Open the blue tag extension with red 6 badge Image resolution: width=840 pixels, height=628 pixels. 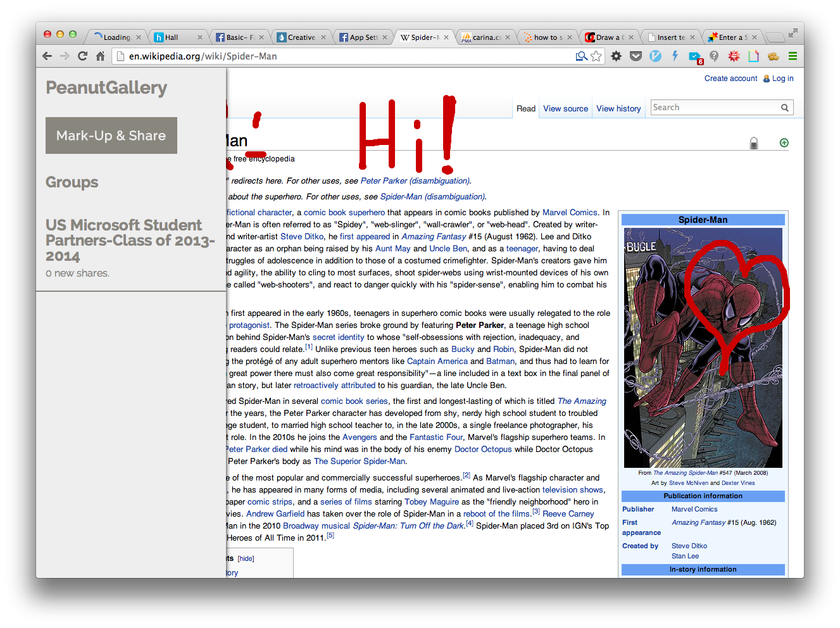click(696, 58)
